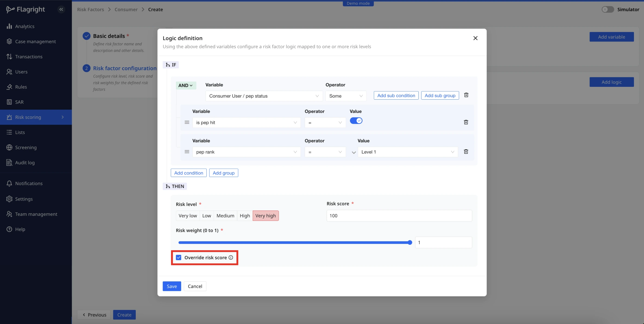Toggle the is pep hit value switch
The height and width of the screenshot is (324, 644).
tap(356, 120)
